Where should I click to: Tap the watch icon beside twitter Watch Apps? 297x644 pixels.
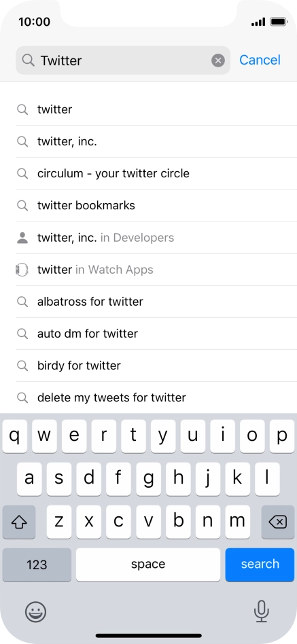[22, 270]
